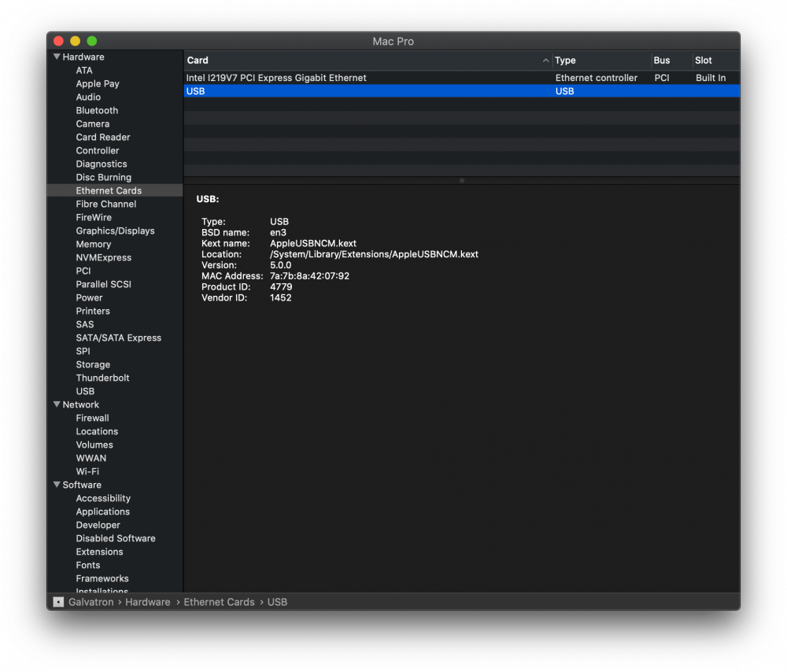This screenshot has width=787, height=672.
Task: Click Ethernet Cards in the path bar
Action: point(219,602)
